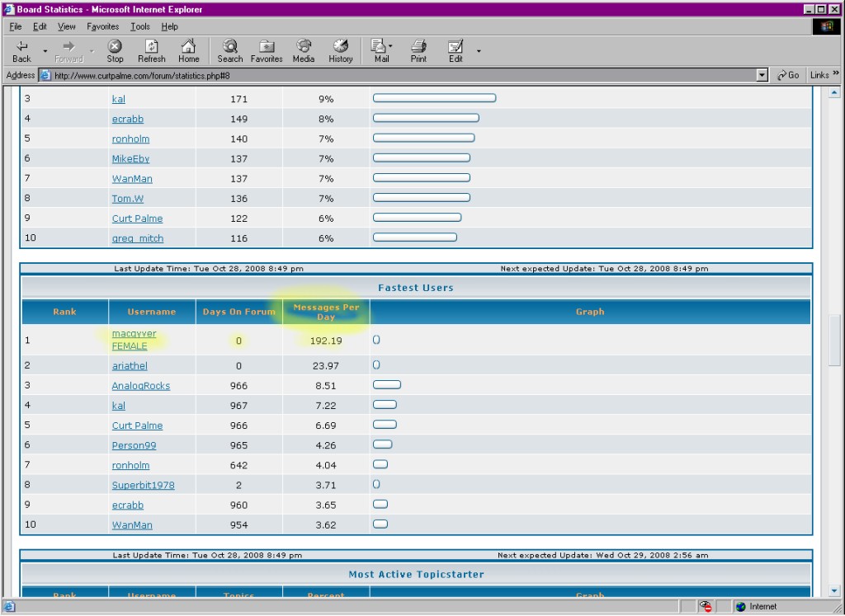The height and width of the screenshot is (616, 845).
Task: Open the History toolbar button
Action: (341, 51)
